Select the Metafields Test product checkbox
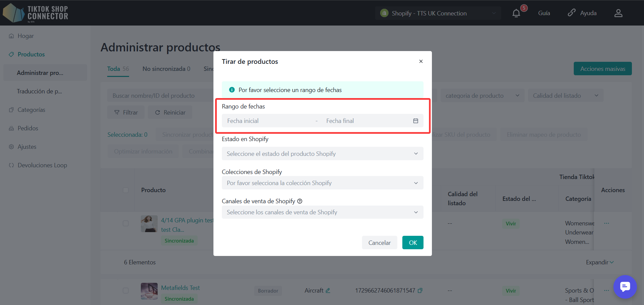644x305 pixels. 126,291
